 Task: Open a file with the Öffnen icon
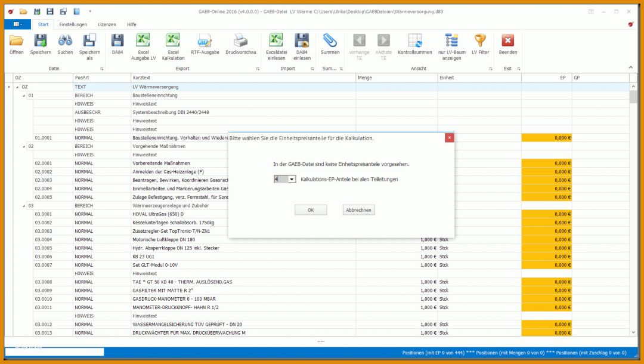point(17,44)
